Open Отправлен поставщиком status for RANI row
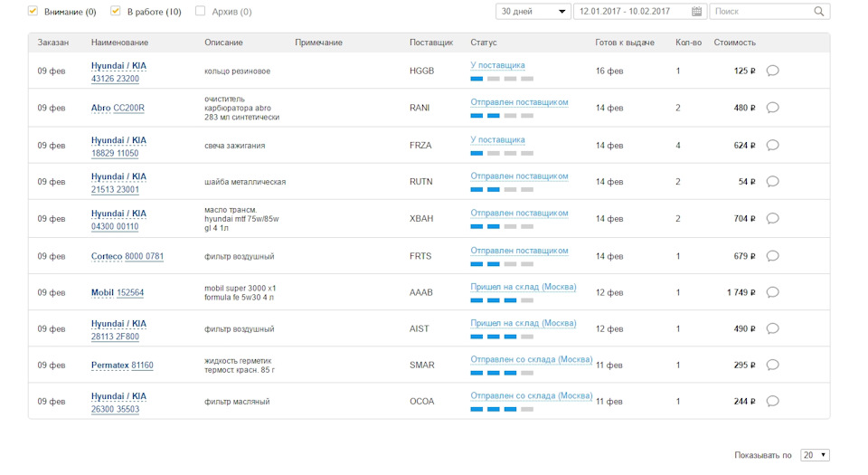 click(x=519, y=102)
